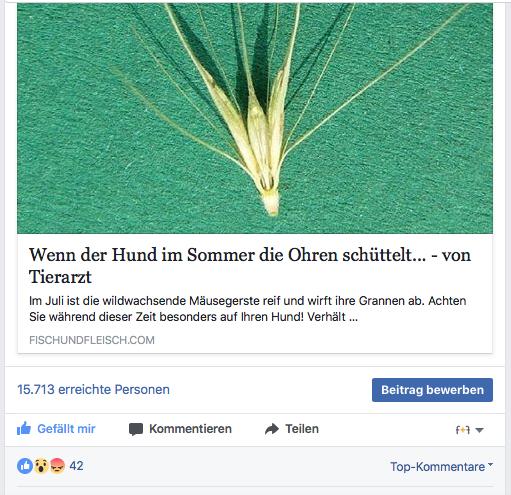Like the post via Gefällt mir label

click(66, 429)
